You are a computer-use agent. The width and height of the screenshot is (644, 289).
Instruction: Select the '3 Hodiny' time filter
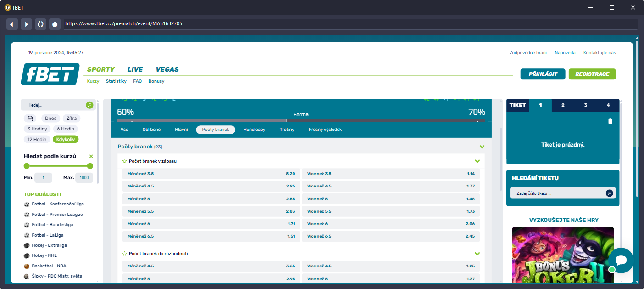coord(37,129)
